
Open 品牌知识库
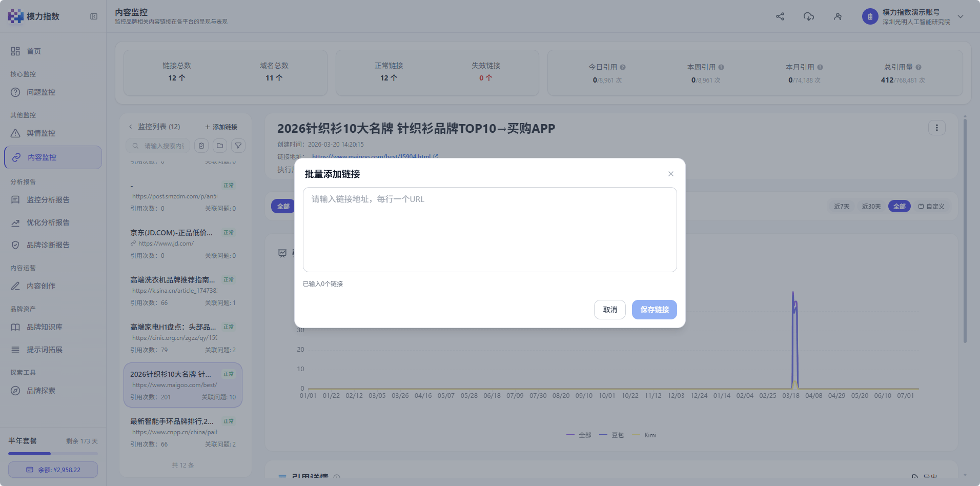pos(53,327)
